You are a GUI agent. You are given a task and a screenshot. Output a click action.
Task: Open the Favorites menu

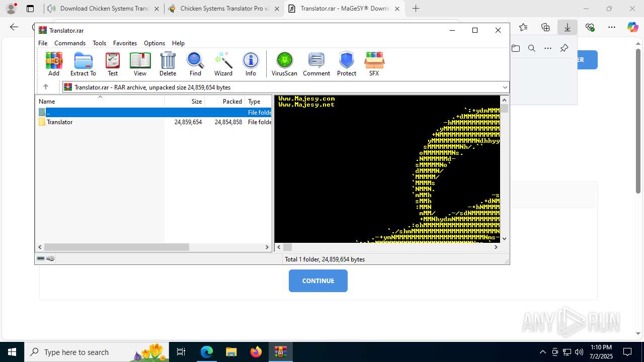coord(125,43)
